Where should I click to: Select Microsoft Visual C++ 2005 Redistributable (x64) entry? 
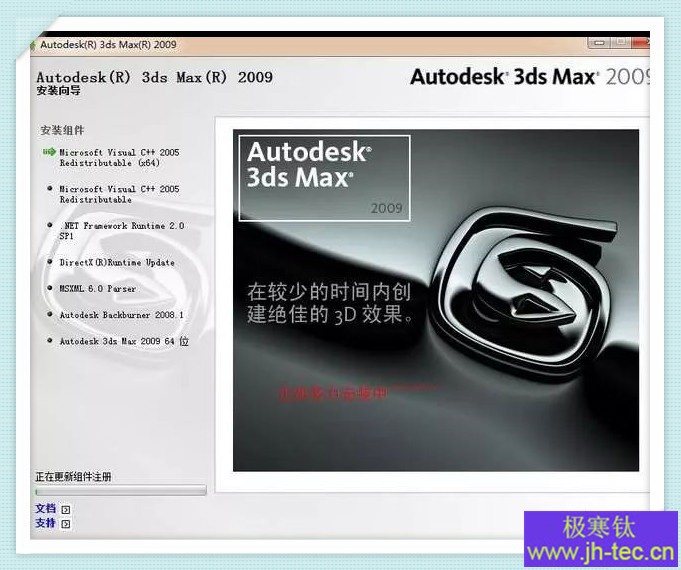point(119,158)
